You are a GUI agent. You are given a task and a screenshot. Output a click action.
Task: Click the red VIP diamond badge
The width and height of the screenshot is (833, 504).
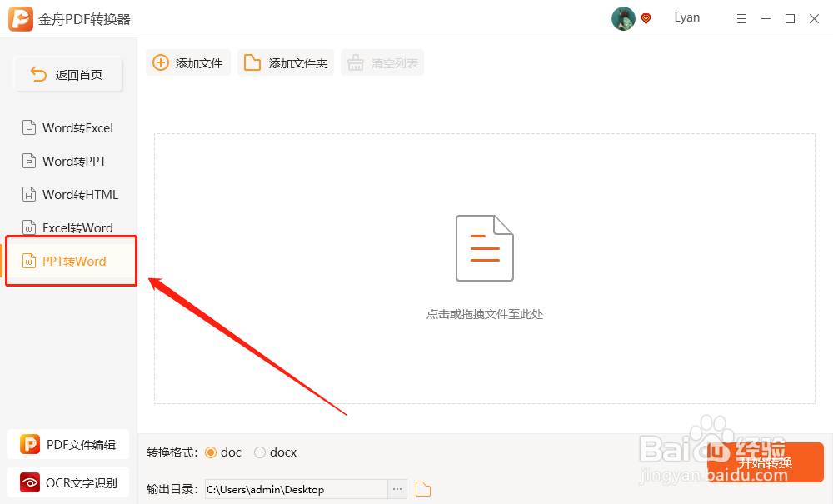click(x=646, y=19)
